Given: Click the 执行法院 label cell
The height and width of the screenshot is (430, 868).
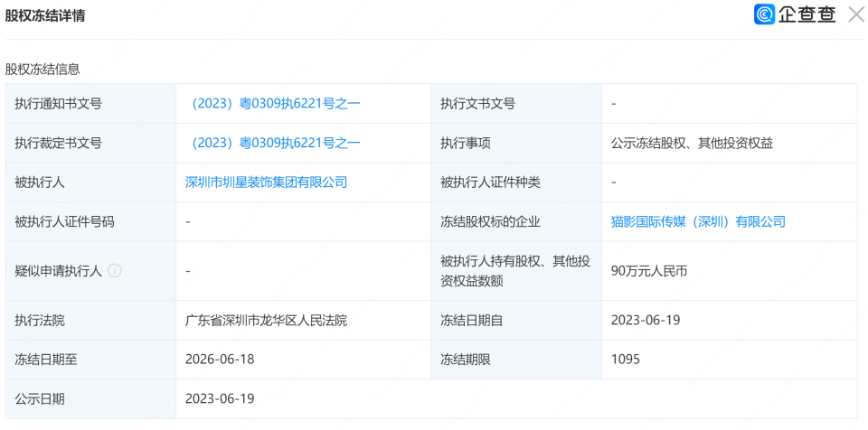Looking at the screenshot, I should [90, 320].
